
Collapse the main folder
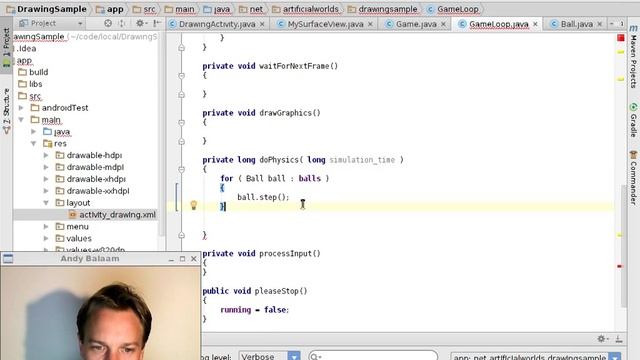21,120
